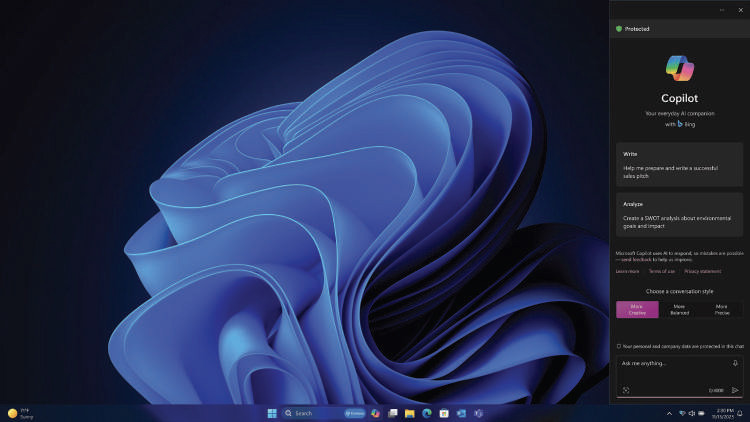Click the Write sales pitch suggestion card
Screen dimensions: 750x422
click(x=679, y=163)
